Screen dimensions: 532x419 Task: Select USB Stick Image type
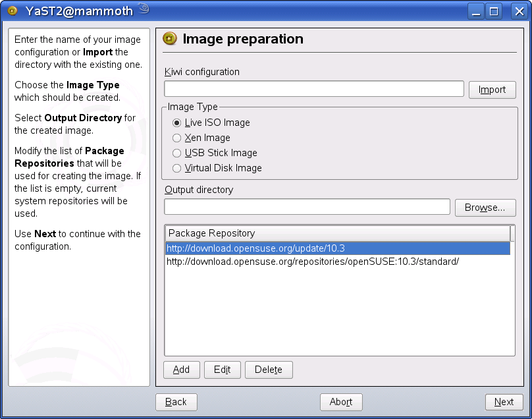pyautogui.click(x=176, y=153)
